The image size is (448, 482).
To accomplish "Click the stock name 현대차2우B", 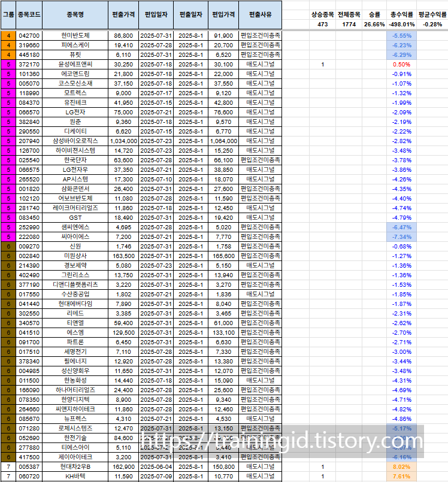I will [x=75, y=466].
